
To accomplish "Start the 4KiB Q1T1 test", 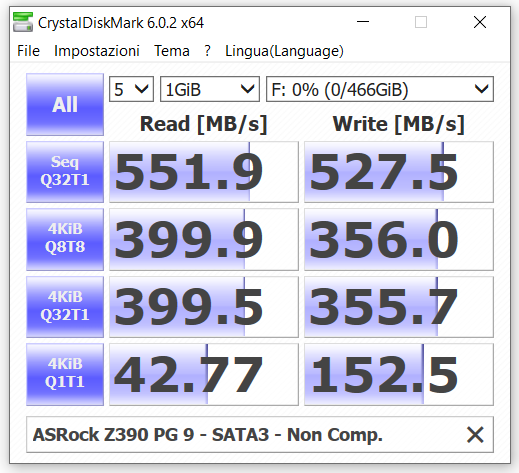I will tap(65, 374).
